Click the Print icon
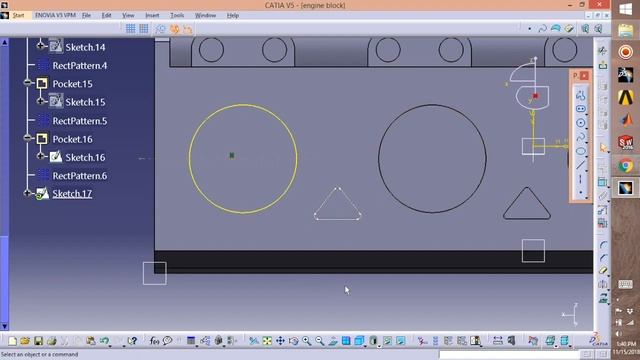The height and width of the screenshot is (360, 640). pyautogui.click(x=51, y=341)
